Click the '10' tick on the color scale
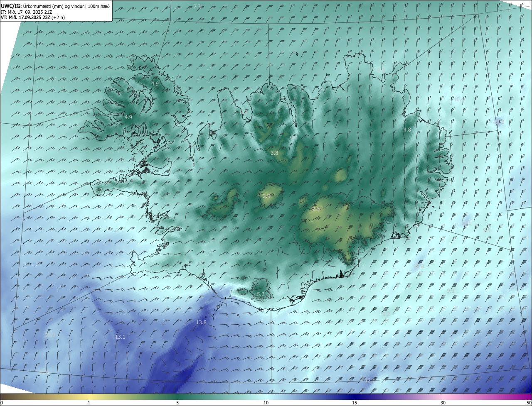The image size is (532, 406). [x=266, y=403]
